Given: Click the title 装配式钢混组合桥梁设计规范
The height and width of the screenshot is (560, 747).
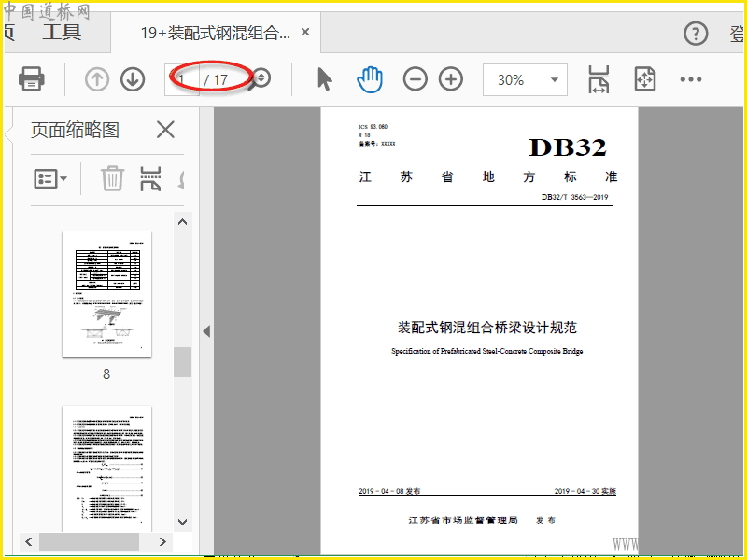Looking at the screenshot, I should (x=487, y=328).
